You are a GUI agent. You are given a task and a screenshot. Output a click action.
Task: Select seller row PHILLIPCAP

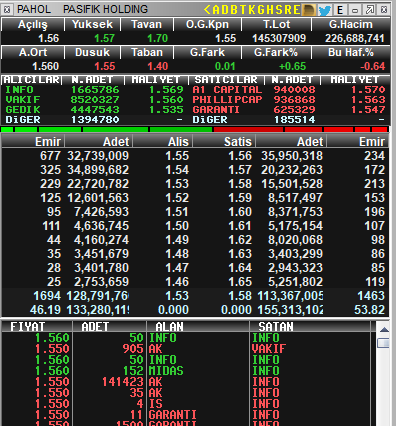click(289, 100)
